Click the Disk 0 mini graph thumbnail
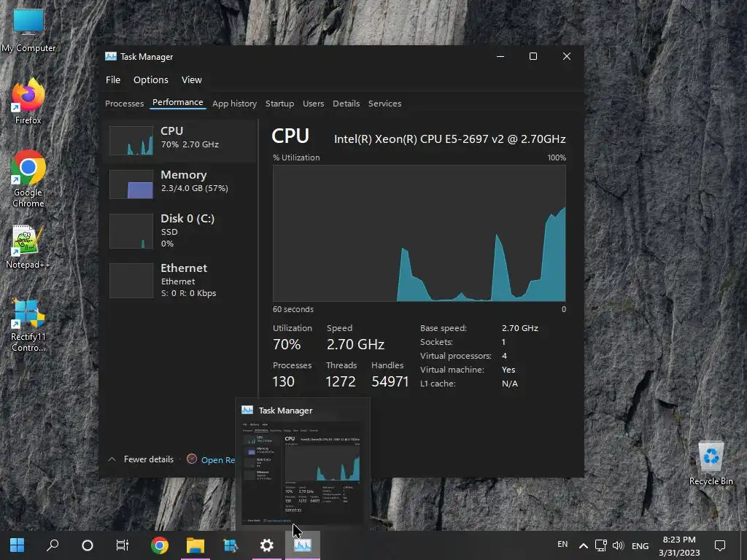This screenshot has height=560, width=747. click(131, 231)
